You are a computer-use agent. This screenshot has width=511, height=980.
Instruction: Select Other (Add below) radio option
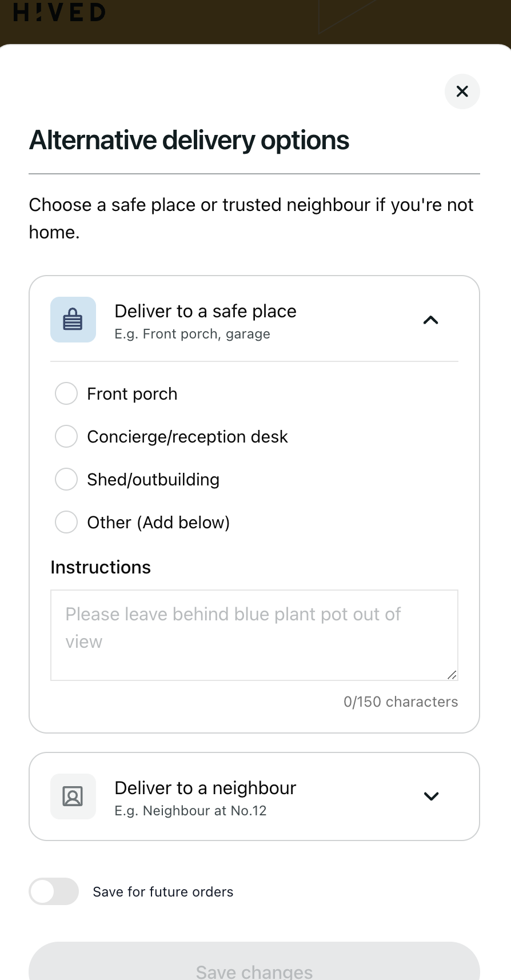tap(66, 522)
